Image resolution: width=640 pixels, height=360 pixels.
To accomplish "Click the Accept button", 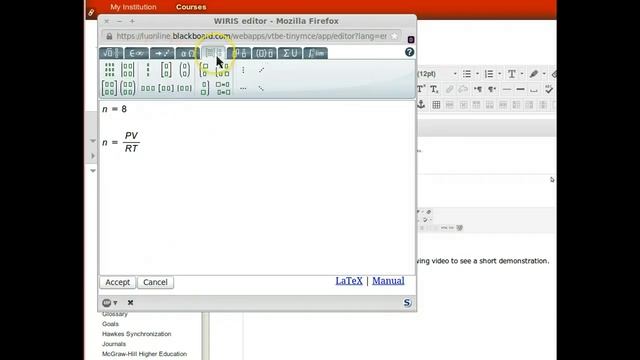I will 118,282.
